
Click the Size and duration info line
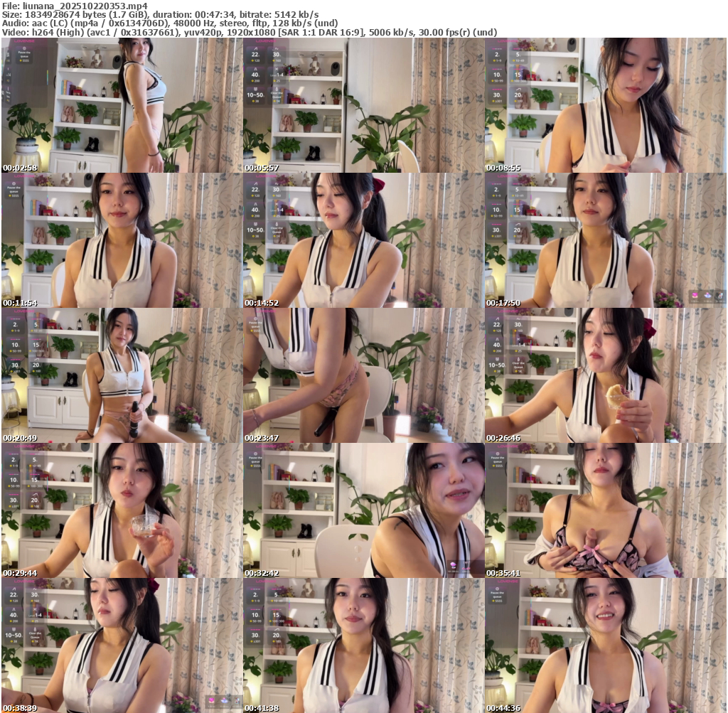tap(160, 15)
